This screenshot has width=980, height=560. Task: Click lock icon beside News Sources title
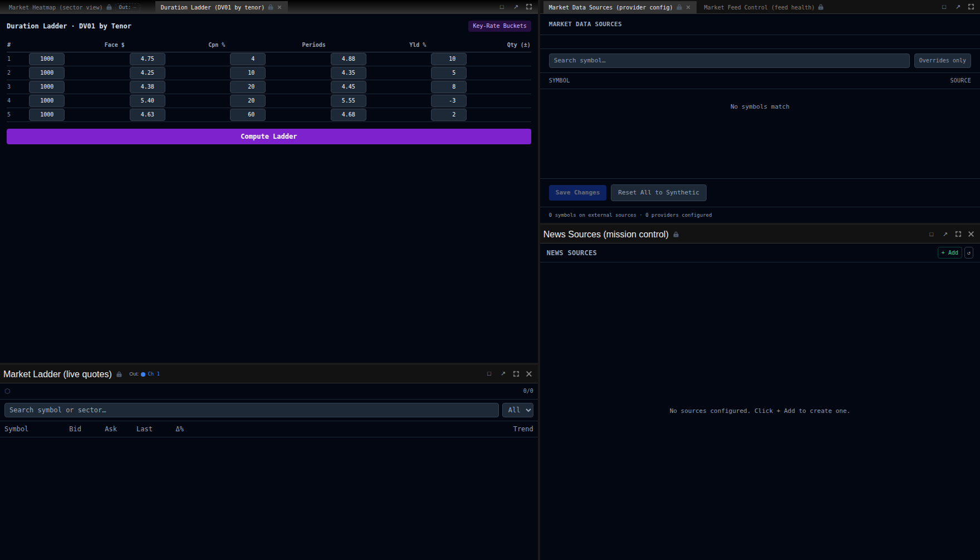pos(676,235)
